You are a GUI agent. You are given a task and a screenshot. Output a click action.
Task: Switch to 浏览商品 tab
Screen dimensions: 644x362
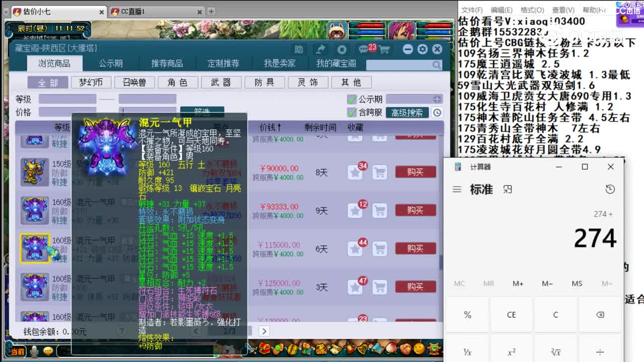(x=54, y=63)
